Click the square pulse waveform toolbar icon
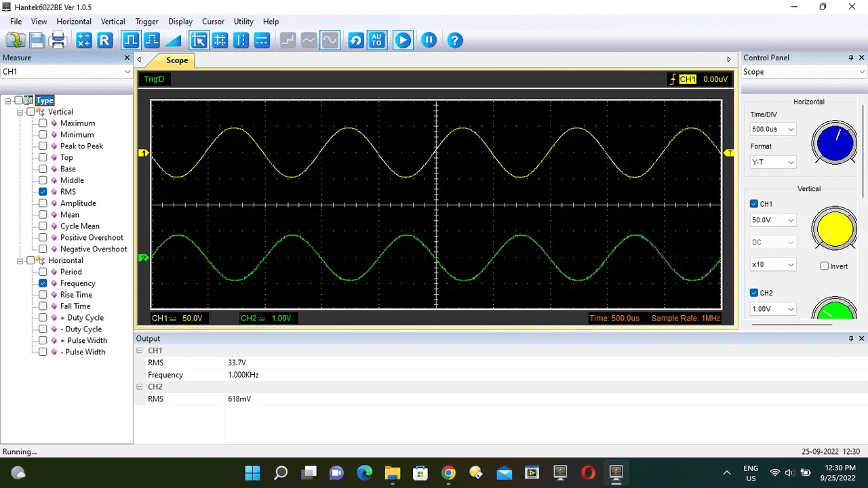Screen dimensions: 868x488 131,40
